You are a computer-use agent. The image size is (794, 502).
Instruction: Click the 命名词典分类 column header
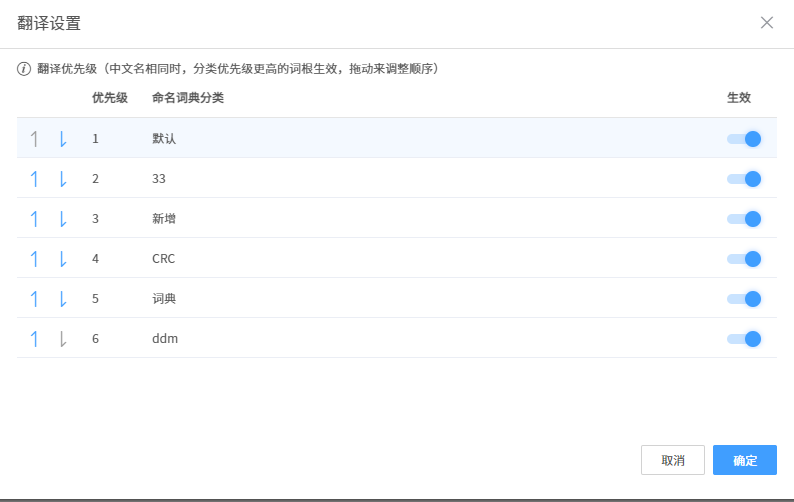pyautogui.click(x=188, y=98)
